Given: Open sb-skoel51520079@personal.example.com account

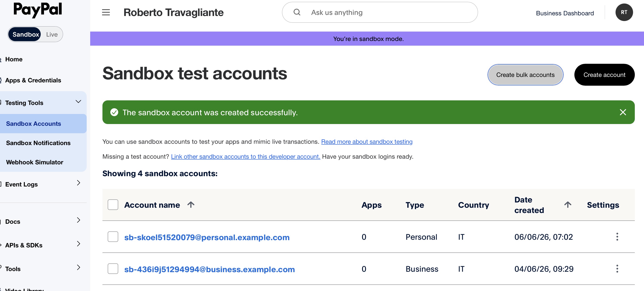Looking at the screenshot, I should (207, 237).
